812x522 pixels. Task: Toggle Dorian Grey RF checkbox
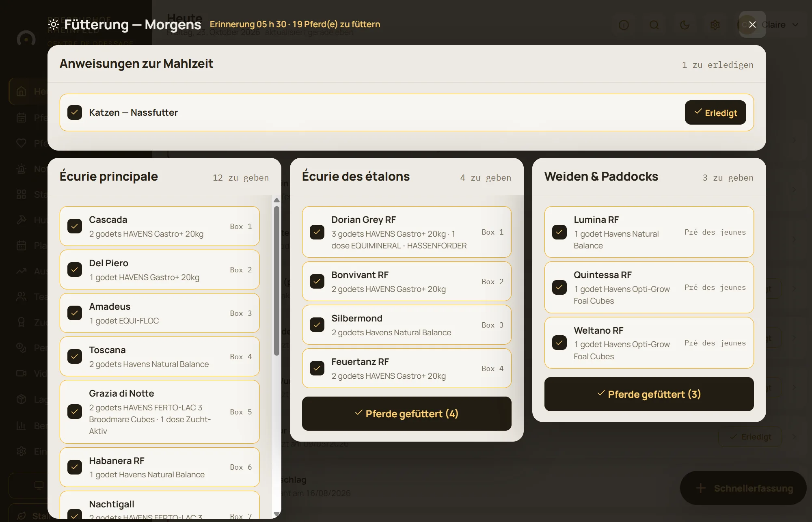coord(317,232)
